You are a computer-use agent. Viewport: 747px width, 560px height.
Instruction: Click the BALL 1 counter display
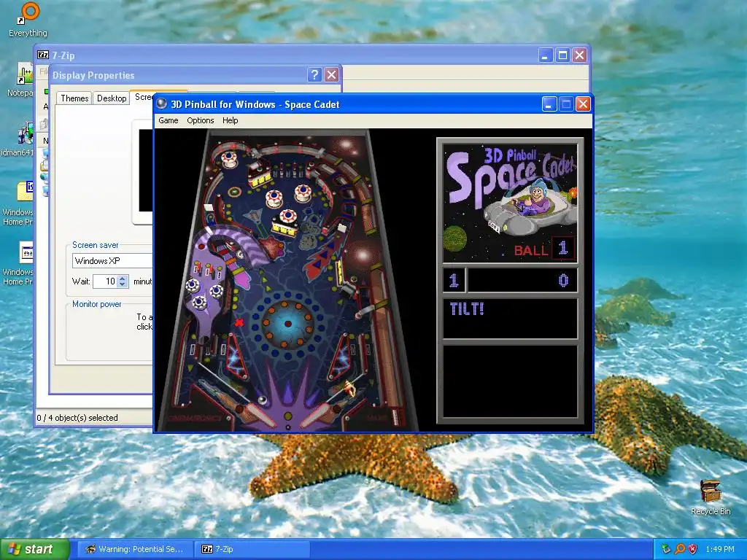pos(544,249)
